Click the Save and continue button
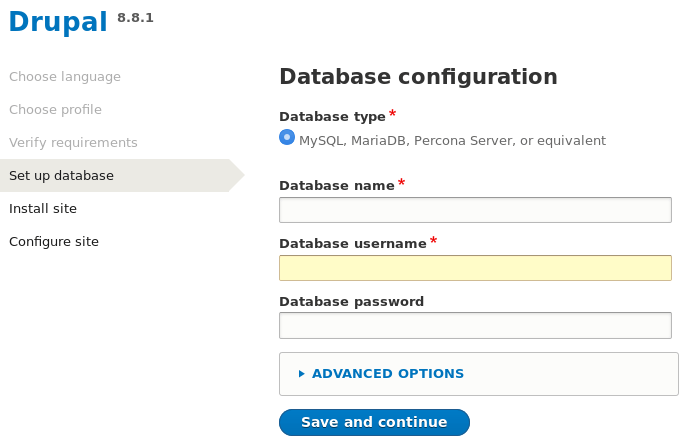Viewport: 686px width, 444px height. click(374, 422)
